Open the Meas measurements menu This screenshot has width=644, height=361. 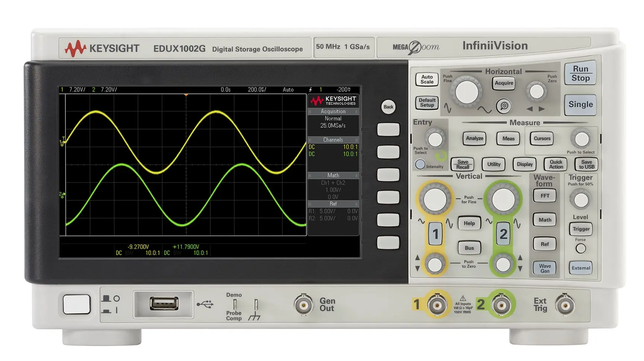(508, 139)
